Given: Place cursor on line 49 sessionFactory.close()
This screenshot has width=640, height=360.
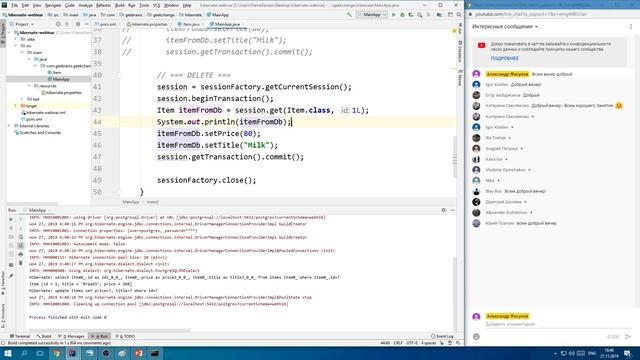Looking at the screenshot, I should coord(207,180).
